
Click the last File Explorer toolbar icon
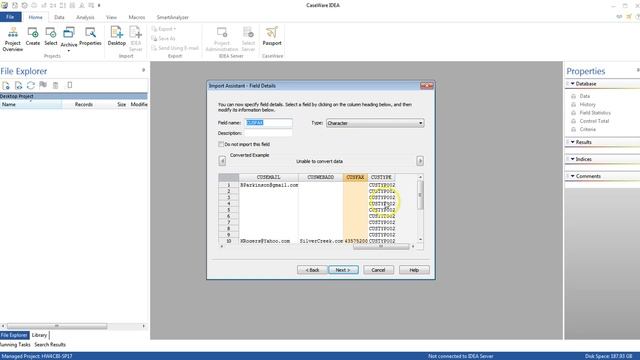coord(70,85)
